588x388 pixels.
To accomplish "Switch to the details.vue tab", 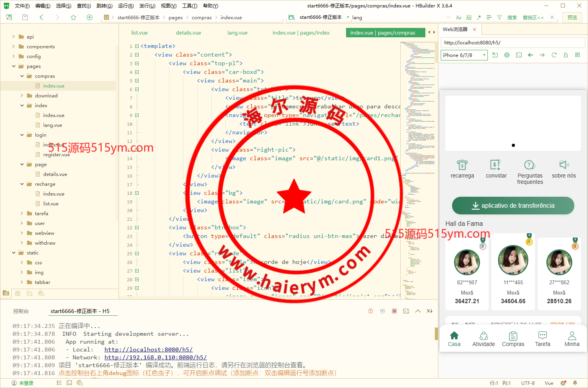I will coord(188,33).
